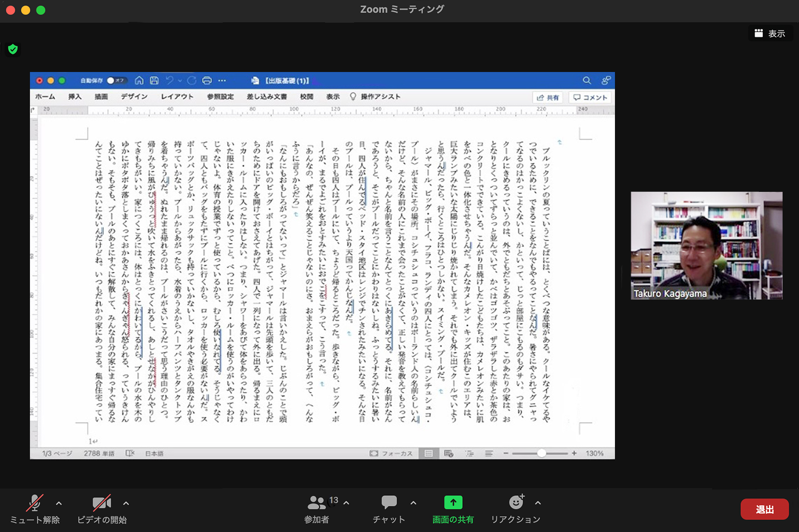Click the save disk icon in Word
Screen dimensions: 799x532
(154, 80)
